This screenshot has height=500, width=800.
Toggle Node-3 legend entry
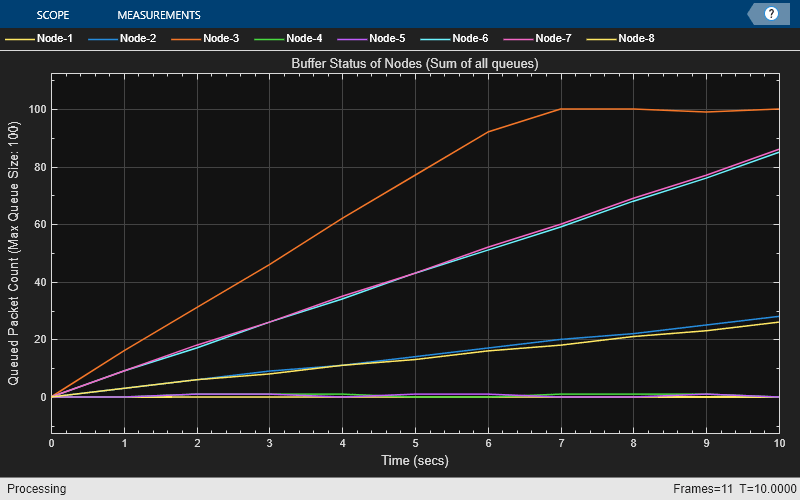[x=221, y=39]
